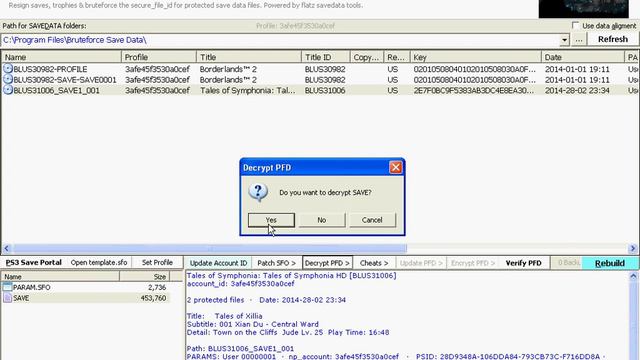Image resolution: width=640 pixels, height=360 pixels.
Task: Click Set Profile
Action: [x=157, y=262]
